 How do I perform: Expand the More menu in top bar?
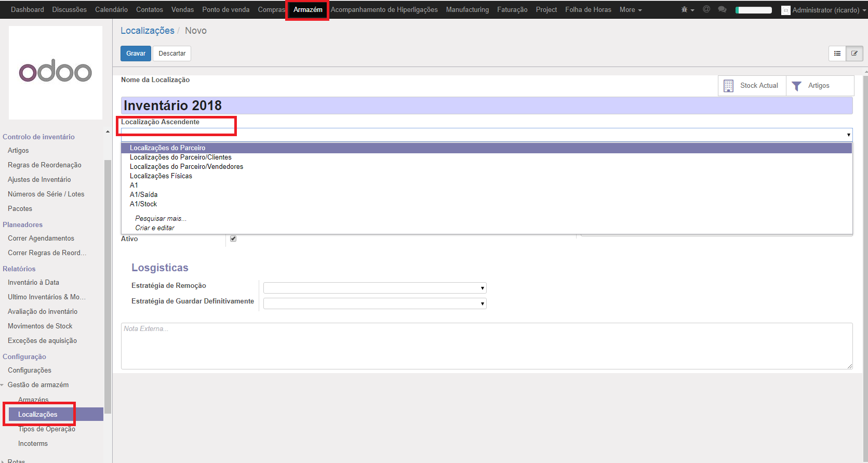pos(630,10)
